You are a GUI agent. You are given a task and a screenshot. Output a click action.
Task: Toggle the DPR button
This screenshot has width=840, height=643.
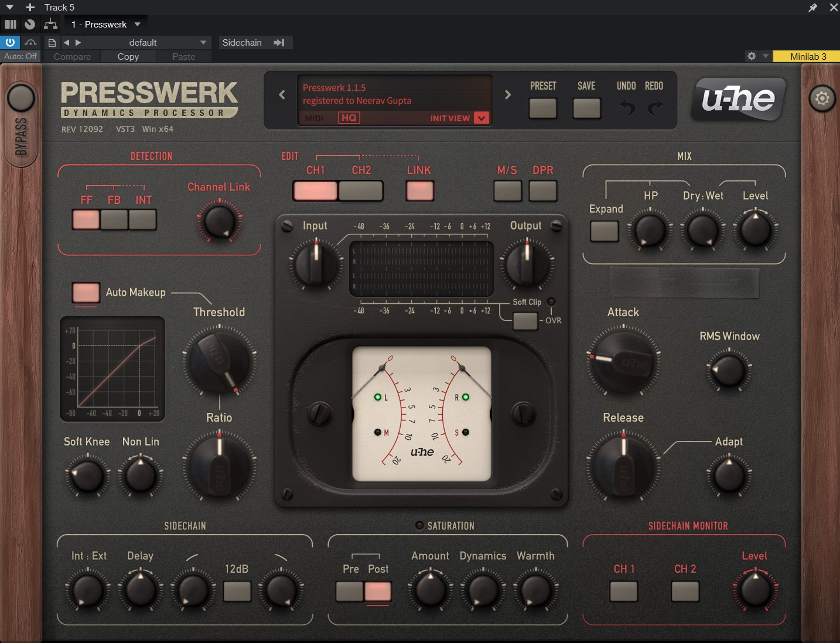543,191
